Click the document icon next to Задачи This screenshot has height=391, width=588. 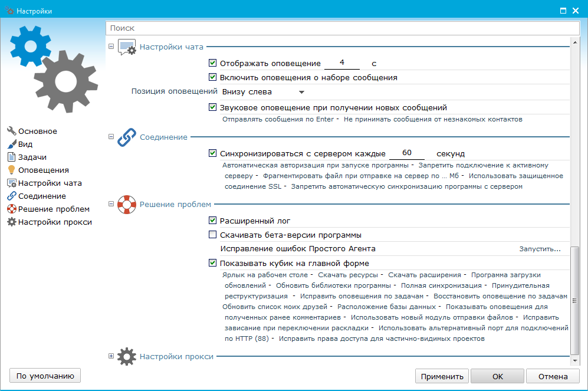11,157
